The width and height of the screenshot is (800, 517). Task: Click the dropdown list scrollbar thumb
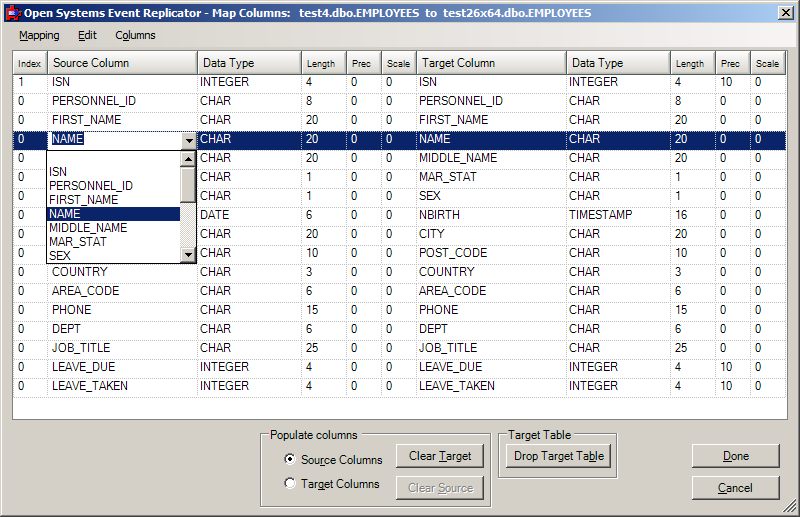pyautogui.click(x=188, y=183)
